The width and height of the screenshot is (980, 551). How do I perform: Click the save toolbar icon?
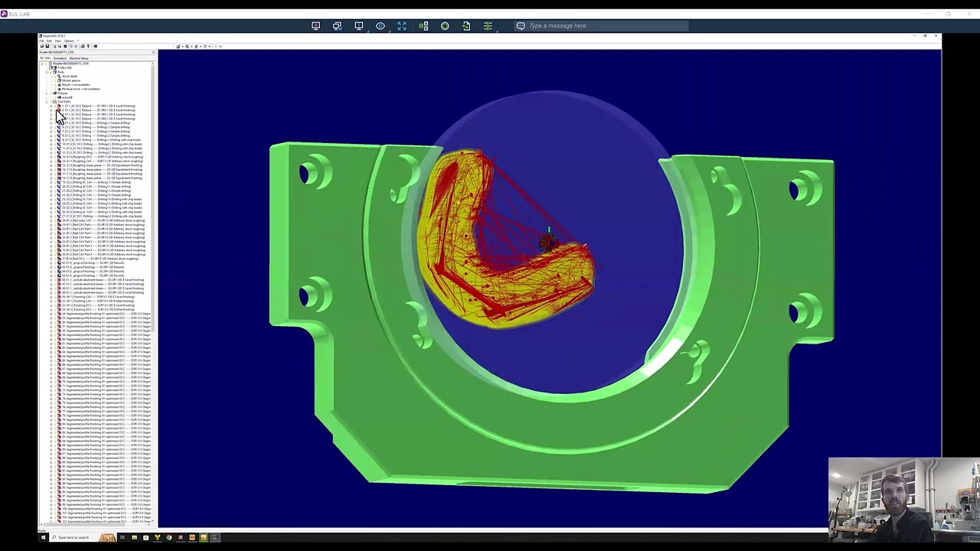(x=47, y=46)
